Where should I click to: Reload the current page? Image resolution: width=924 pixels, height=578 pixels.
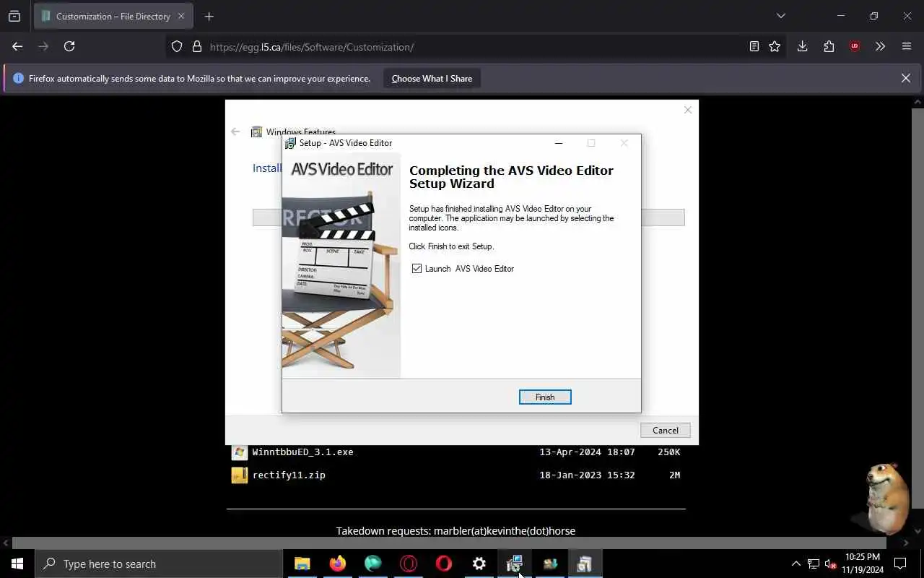tap(69, 46)
